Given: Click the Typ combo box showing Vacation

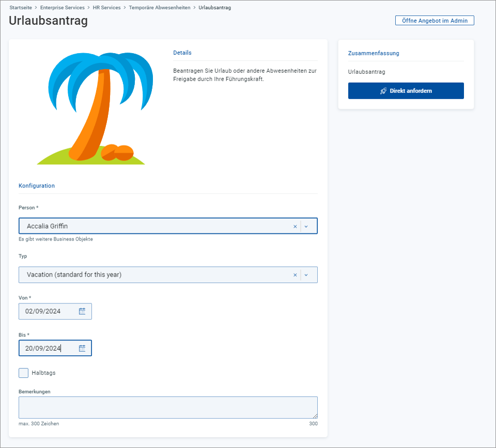Looking at the screenshot, I should click(x=168, y=275).
